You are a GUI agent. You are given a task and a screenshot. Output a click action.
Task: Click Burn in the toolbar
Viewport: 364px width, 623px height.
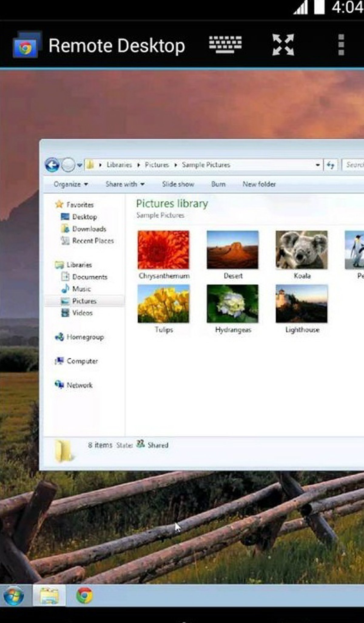pyautogui.click(x=218, y=184)
